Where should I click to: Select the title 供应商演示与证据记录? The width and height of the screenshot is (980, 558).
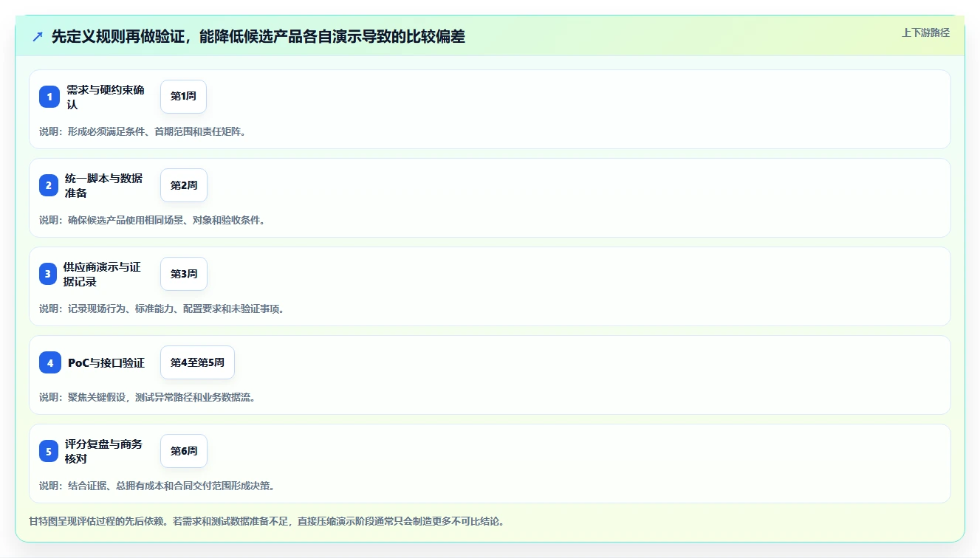[102, 274]
